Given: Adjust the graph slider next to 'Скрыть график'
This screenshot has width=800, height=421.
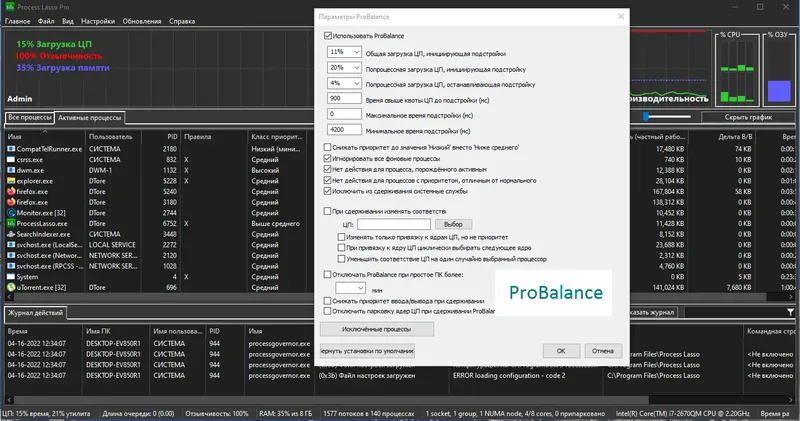Looking at the screenshot, I should pos(646,117).
